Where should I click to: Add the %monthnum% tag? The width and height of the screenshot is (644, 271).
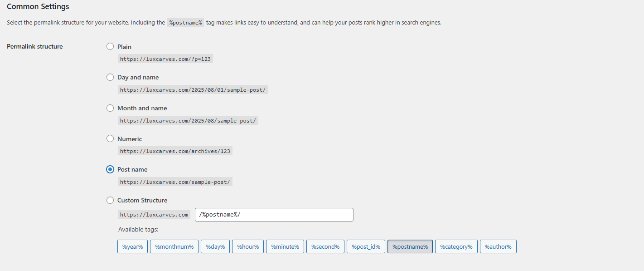tap(174, 246)
